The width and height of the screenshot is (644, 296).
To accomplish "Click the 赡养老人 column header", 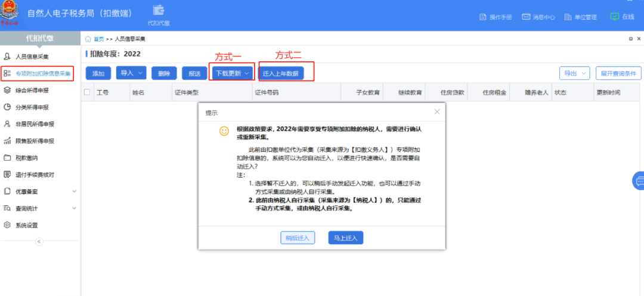I will click(x=531, y=93).
